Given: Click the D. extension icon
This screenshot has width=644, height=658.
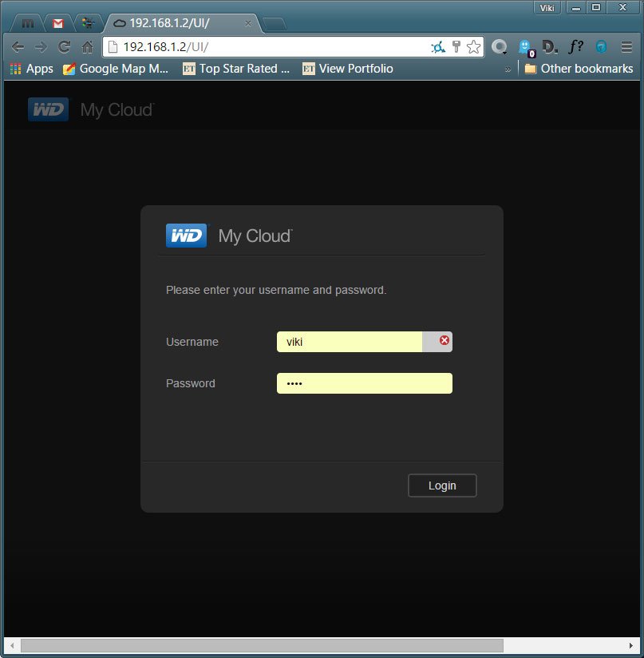Looking at the screenshot, I should (x=550, y=46).
